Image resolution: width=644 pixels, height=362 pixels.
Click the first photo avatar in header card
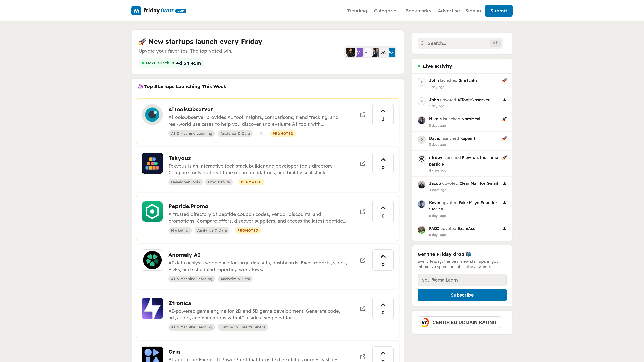(350, 52)
